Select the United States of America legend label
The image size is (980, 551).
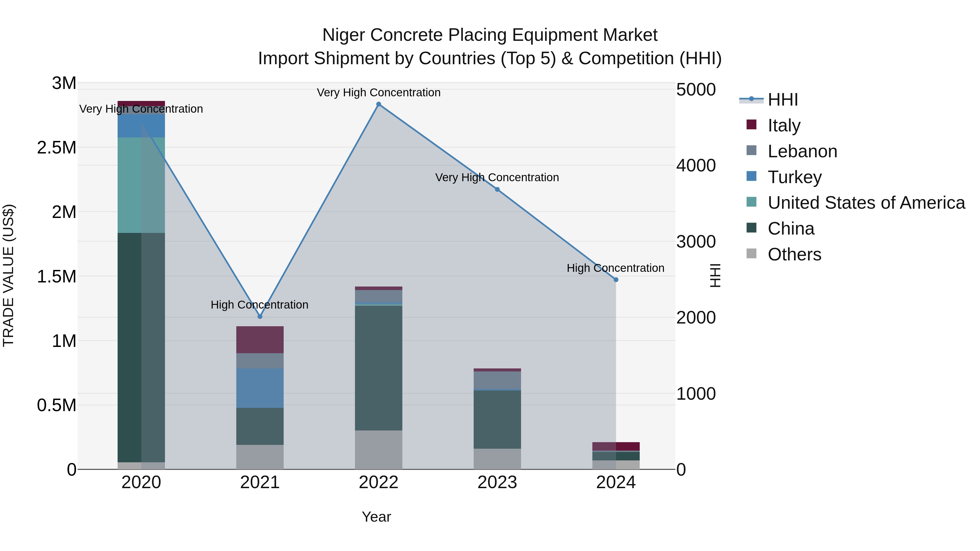pos(866,203)
